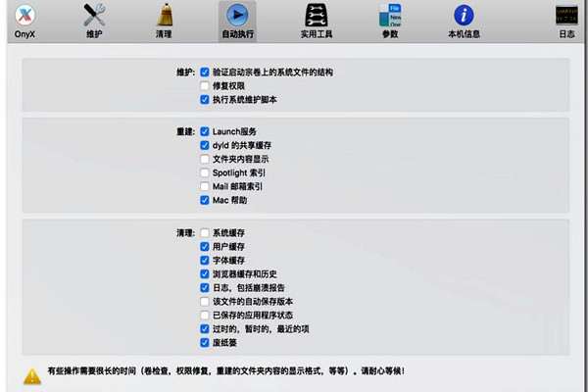Uncheck 验证启动宗卷上的系统文件的结构 checkbox

(x=205, y=73)
